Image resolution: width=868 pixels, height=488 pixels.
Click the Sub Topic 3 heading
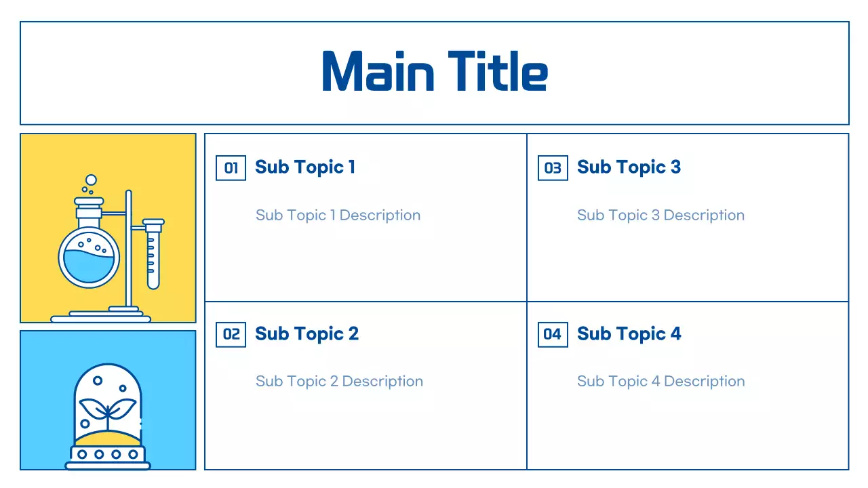629,167
